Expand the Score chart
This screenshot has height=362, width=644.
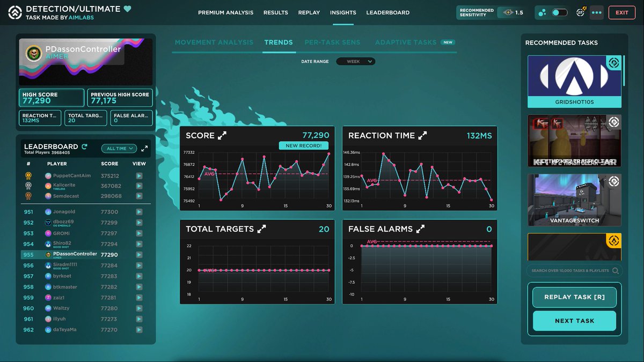click(x=222, y=136)
